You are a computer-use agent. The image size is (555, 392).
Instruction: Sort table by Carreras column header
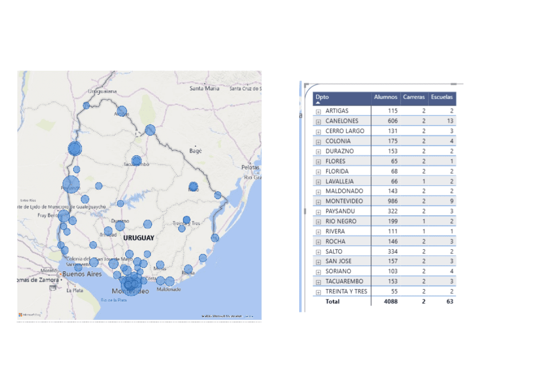414,97
